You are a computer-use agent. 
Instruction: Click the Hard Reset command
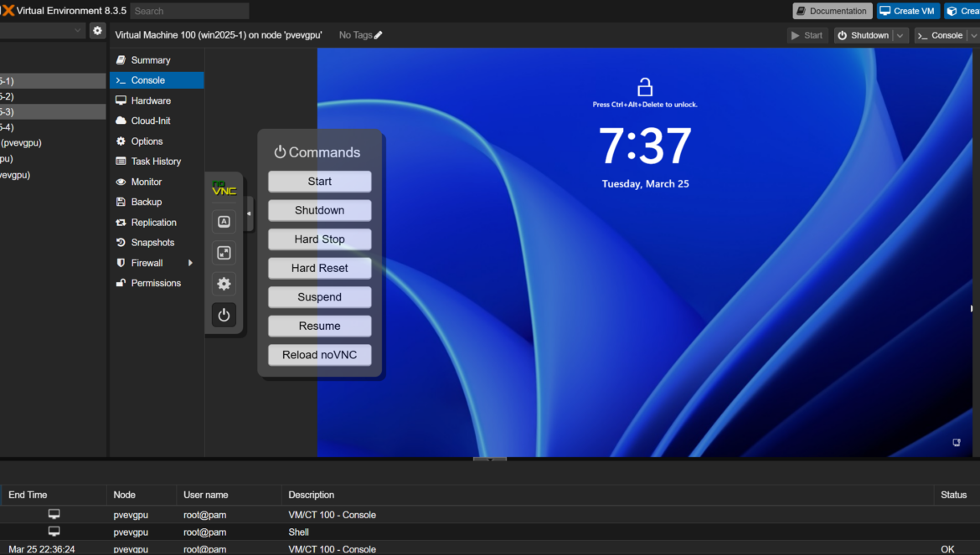319,269
